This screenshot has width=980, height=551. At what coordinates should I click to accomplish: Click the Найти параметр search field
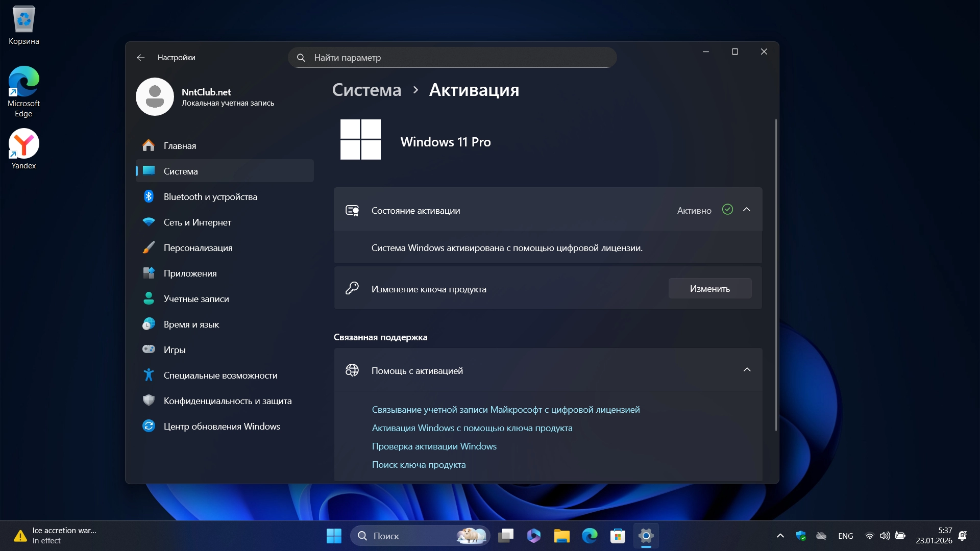click(452, 58)
